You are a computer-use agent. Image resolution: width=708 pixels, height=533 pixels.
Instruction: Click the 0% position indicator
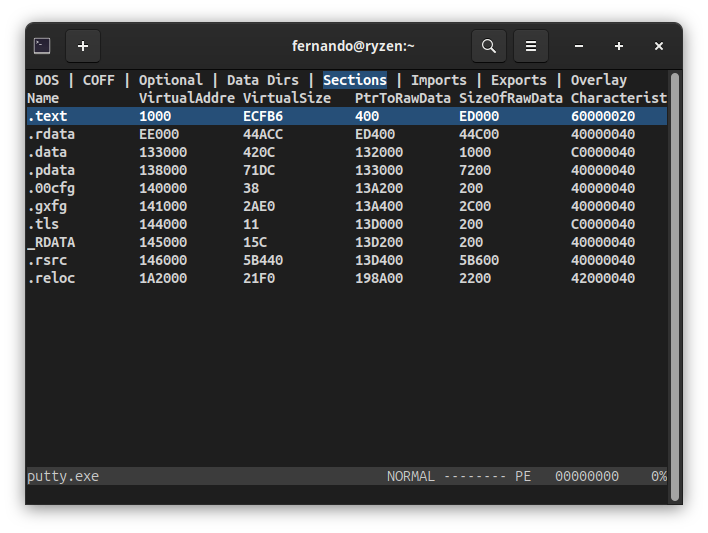click(x=659, y=476)
